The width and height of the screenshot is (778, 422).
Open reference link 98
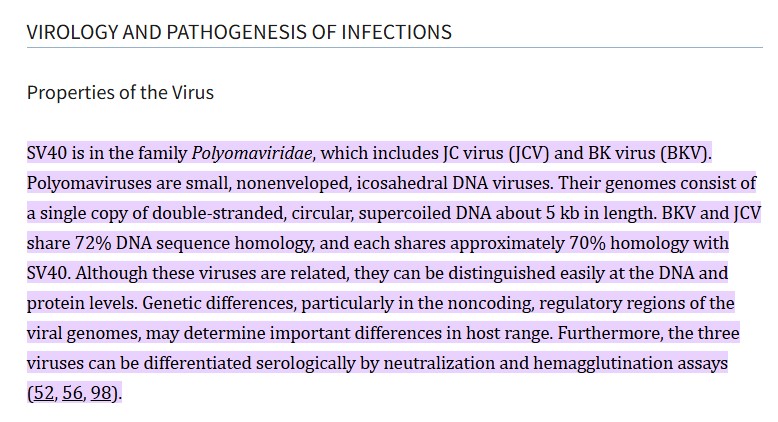[101, 393]
